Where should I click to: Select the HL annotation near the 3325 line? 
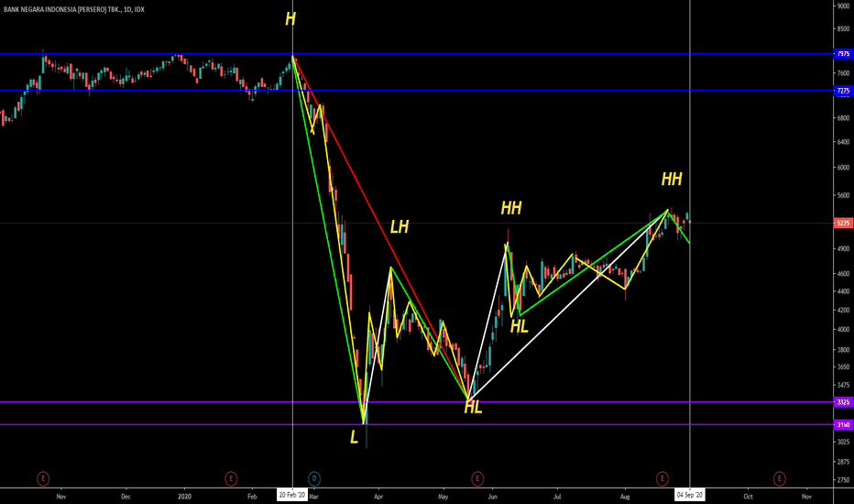coord(473,408)
